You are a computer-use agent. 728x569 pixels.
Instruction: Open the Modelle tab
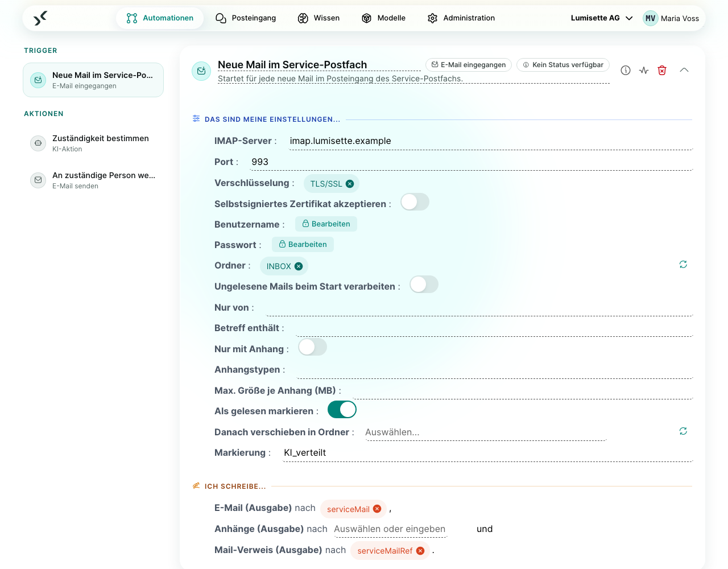point(383,18)
